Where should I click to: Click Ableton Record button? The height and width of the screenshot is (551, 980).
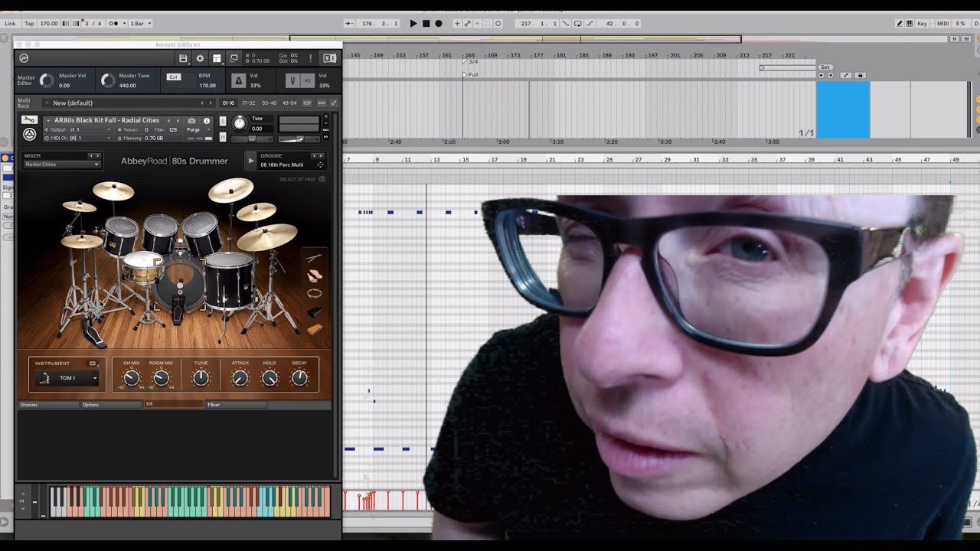pyautogui.click(x=439, y=24)
